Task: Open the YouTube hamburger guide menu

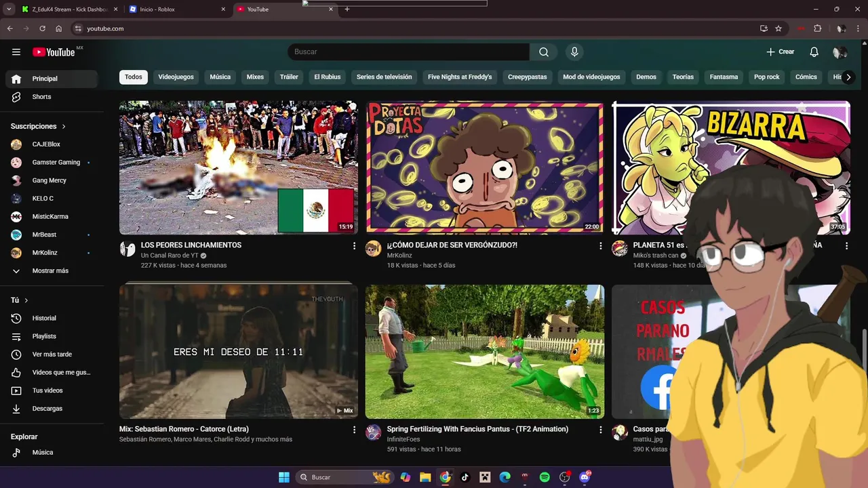Action: (16, 52)
